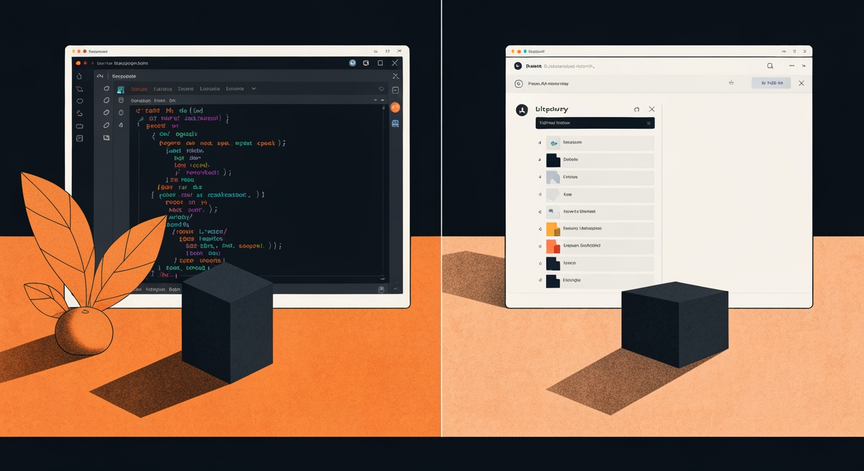Click the refresh icon beside the list panel title
The image size is (864, 471).
[636, 109]
